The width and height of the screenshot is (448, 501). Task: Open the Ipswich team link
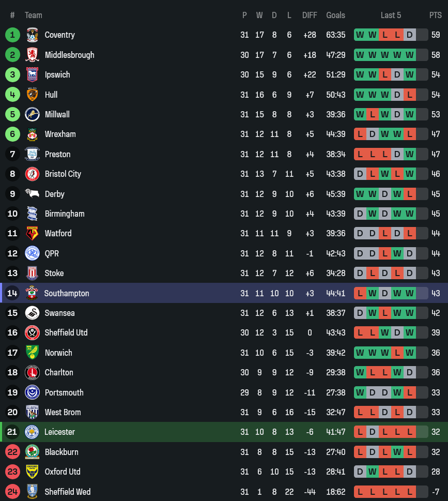(x=57, y=74)
